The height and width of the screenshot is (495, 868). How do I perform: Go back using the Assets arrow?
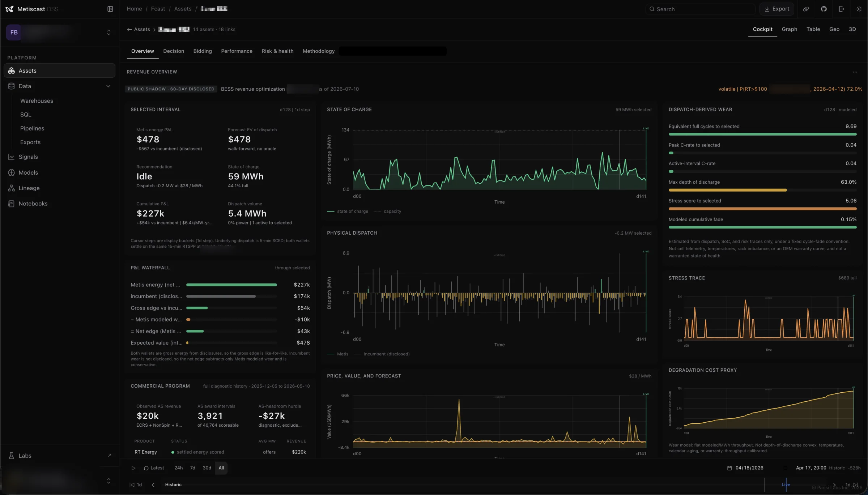(x=138, y=29)
